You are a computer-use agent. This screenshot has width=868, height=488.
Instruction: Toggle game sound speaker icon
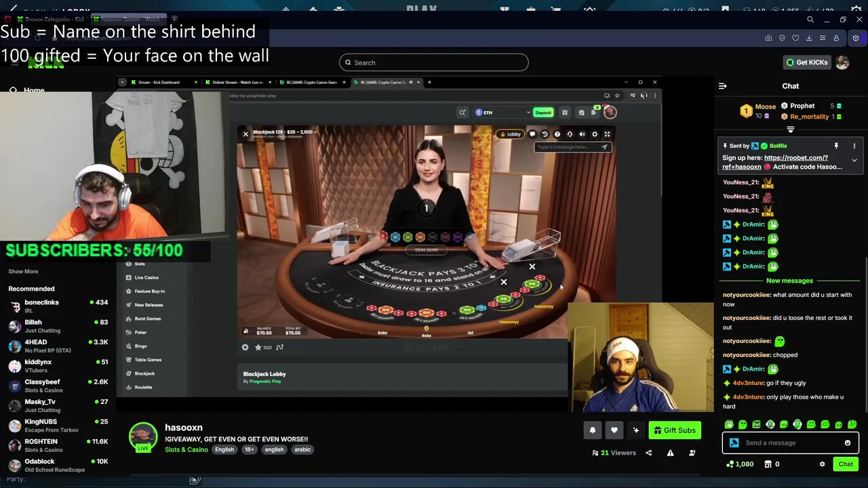[x=582, y=134]
